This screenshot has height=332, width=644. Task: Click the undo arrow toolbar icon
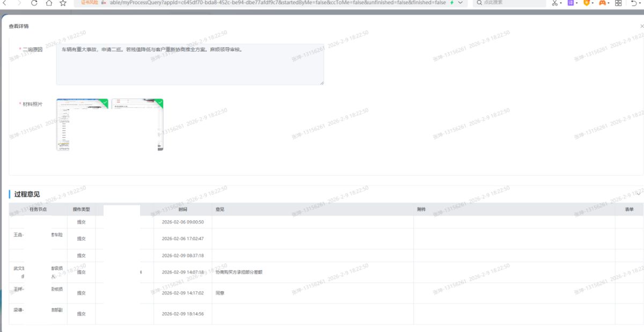634,3
